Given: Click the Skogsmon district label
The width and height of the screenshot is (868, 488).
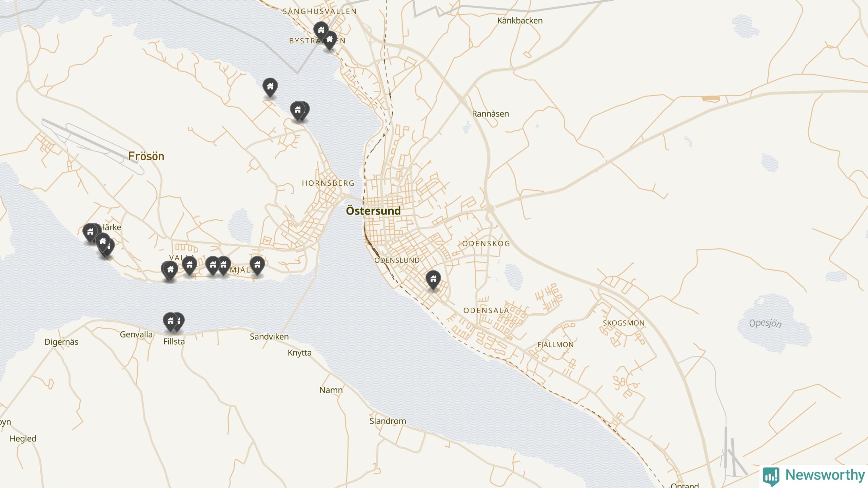Looking at the screenshot, I should point(624,323).
